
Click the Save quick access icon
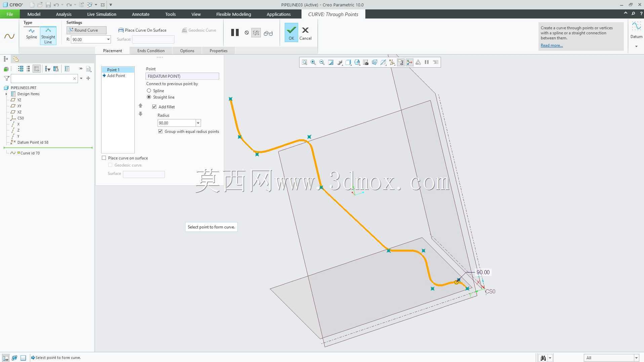point(48,5)
